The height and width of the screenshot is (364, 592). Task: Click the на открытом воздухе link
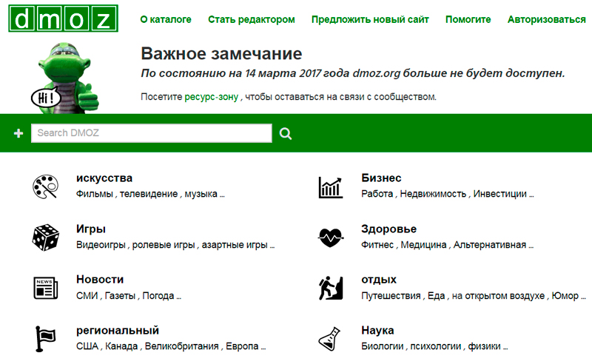pos(498,296)
